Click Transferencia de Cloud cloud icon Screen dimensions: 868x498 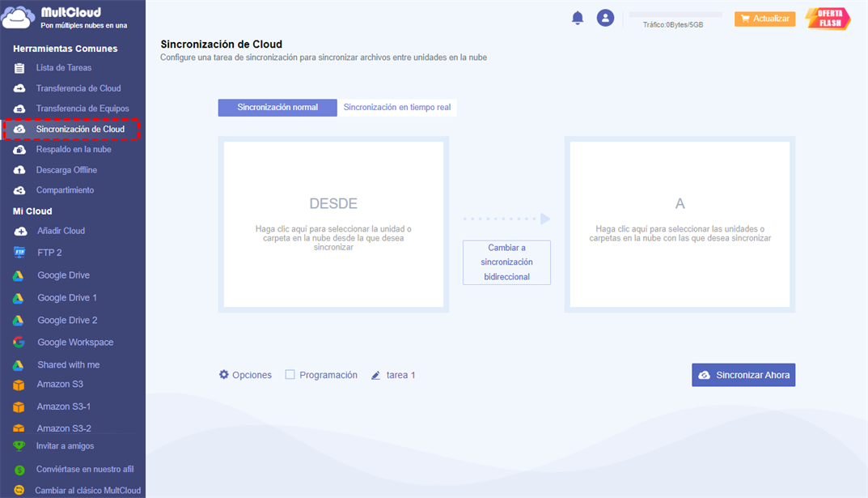[19, 88]
